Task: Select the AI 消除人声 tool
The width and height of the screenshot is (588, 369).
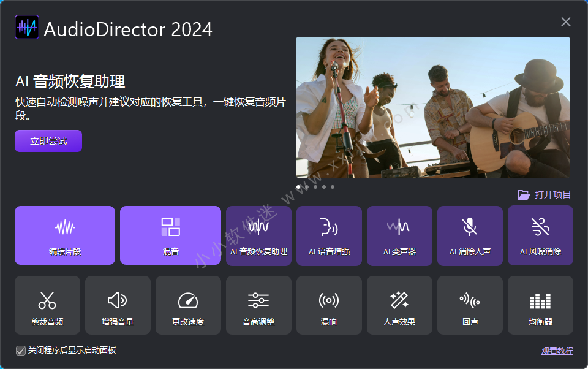Action: click(x=470, y=235)
